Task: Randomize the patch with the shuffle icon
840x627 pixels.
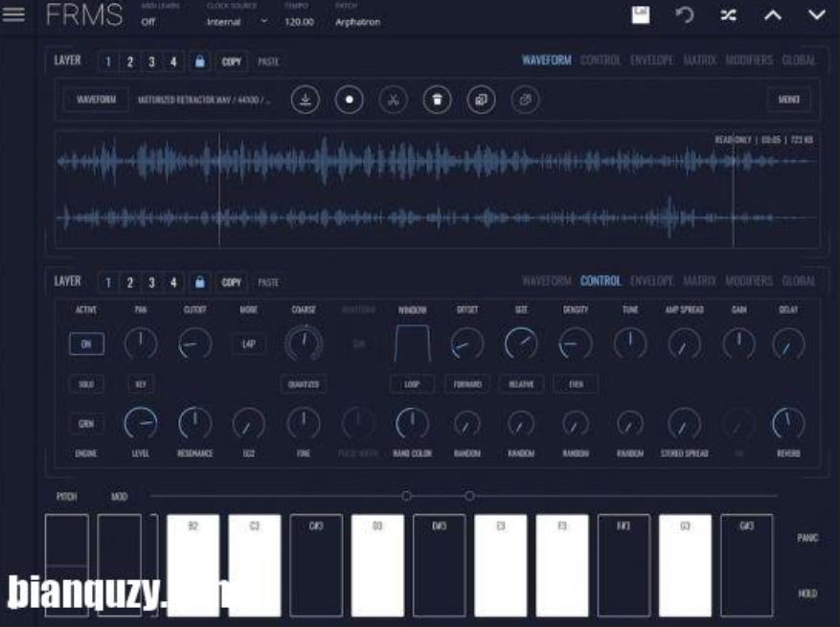Action: coord(729,15)
